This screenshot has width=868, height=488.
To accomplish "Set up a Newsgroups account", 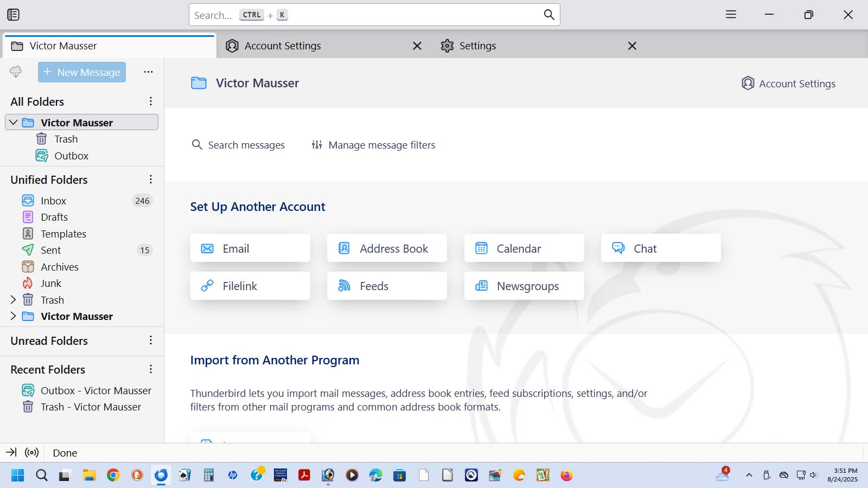I will tap(524, 286).
